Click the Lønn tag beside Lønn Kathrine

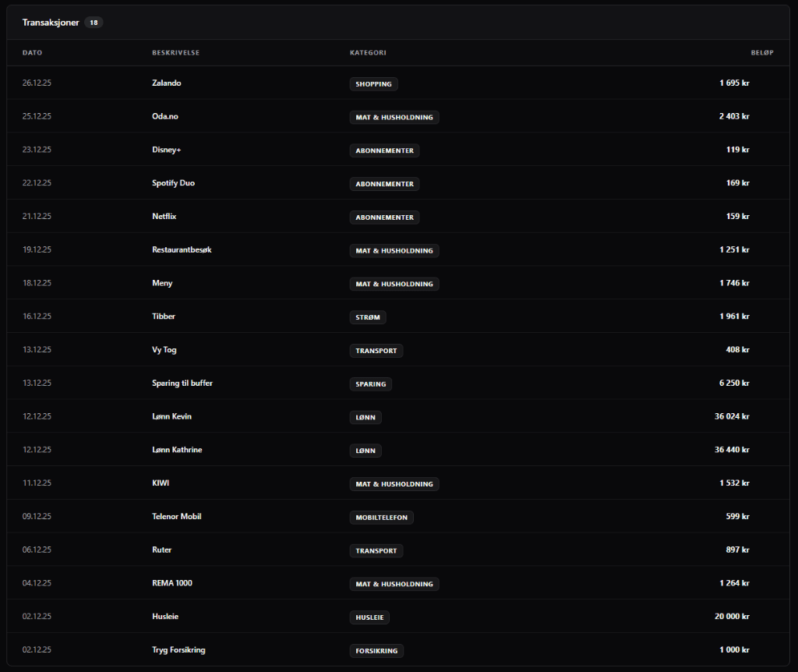tap(365, 451)
